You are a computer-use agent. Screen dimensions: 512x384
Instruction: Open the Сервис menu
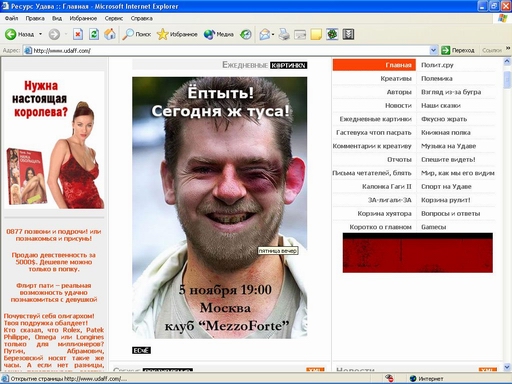(x=114, y=18)
